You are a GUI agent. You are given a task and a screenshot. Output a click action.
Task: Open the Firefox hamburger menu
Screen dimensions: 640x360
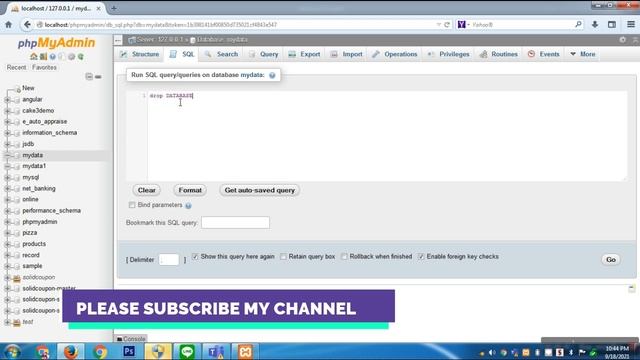[x=631, y=24]
